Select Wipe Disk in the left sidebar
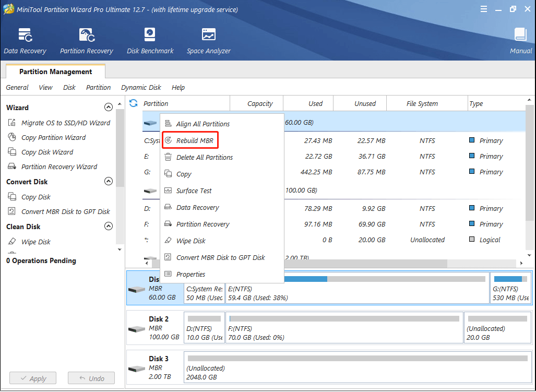The height and width of the screenshot is (392, 536). (35, 242)
